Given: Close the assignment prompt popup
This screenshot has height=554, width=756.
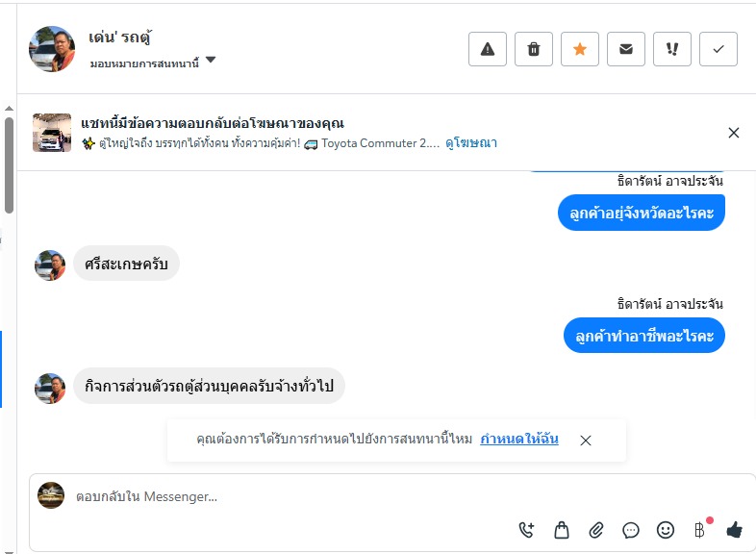Looking at the screenshot, I should click(x=586, y=441).
